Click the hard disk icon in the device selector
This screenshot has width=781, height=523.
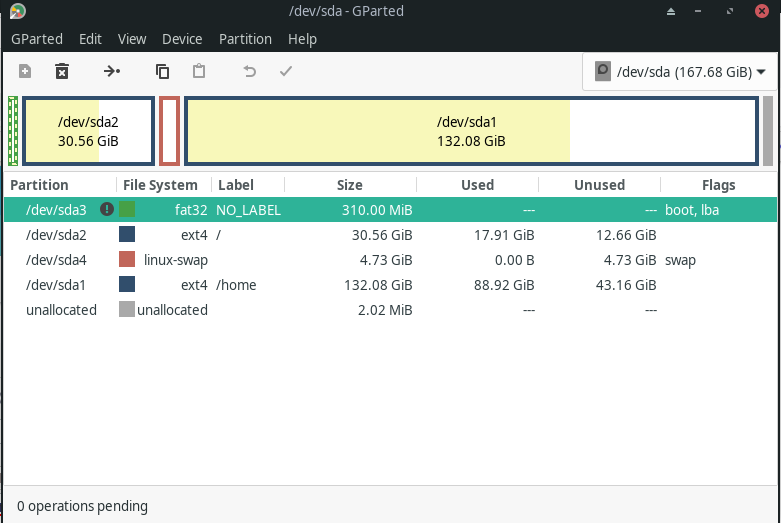[x=603, y=71]
